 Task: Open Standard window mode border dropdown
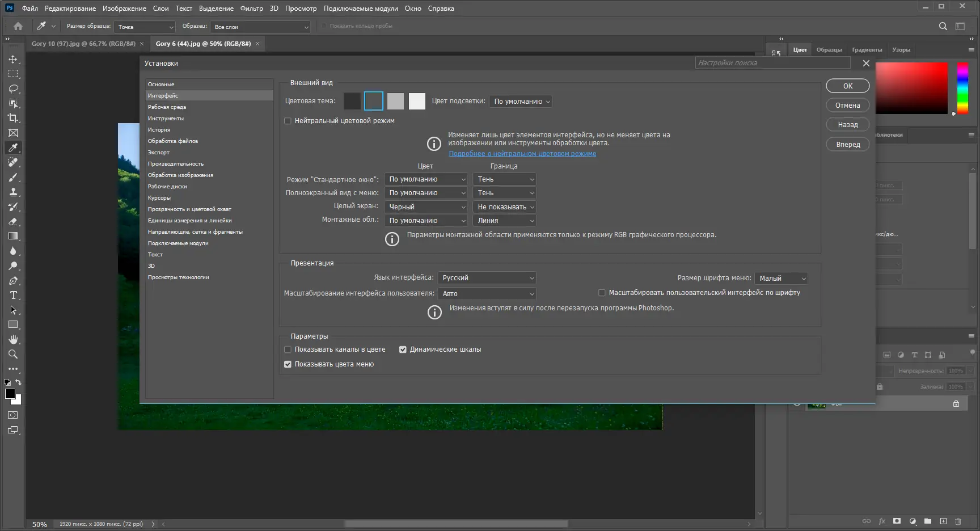point(504,179)
